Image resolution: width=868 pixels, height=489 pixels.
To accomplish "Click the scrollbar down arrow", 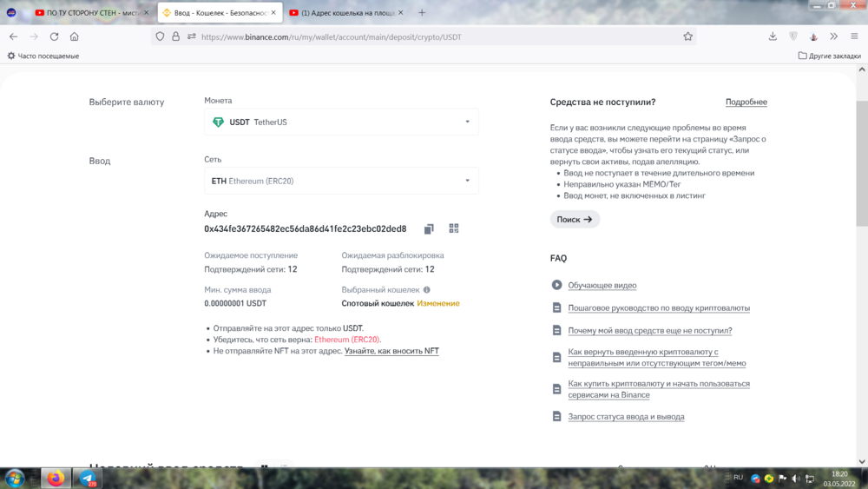I will [861, 461].
